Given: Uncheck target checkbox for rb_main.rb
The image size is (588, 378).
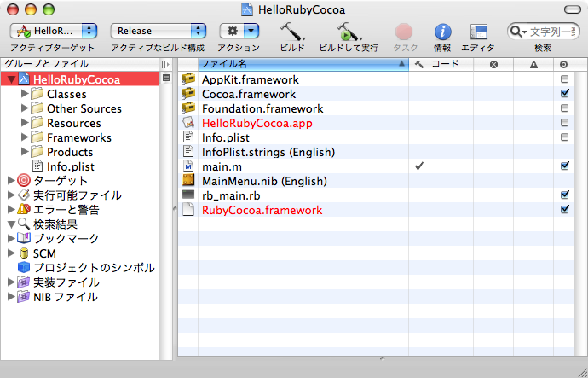Looking at the screenshot, I should [x=564, y=195].
